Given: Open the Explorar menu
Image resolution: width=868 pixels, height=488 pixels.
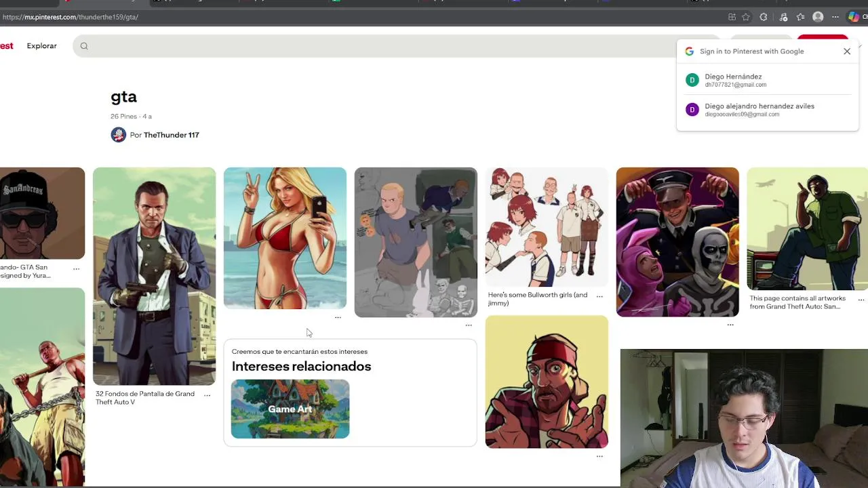Looking at the screenshot, I should (42, 46).
